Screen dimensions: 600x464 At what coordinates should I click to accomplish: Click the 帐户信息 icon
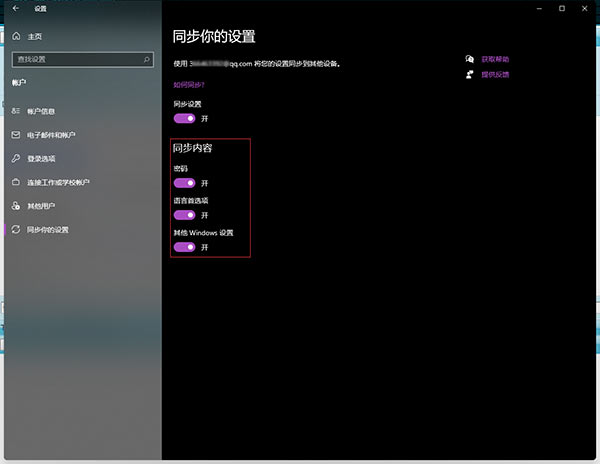click(x=16, y=111)
